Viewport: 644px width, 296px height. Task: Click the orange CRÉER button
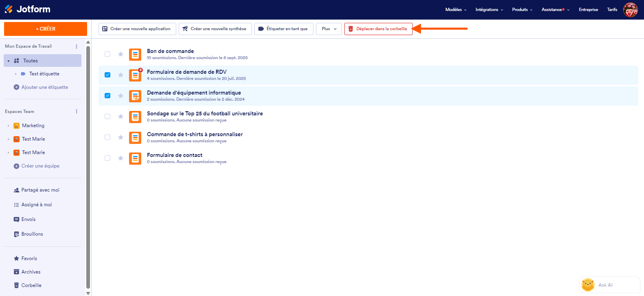click(46, 29)
